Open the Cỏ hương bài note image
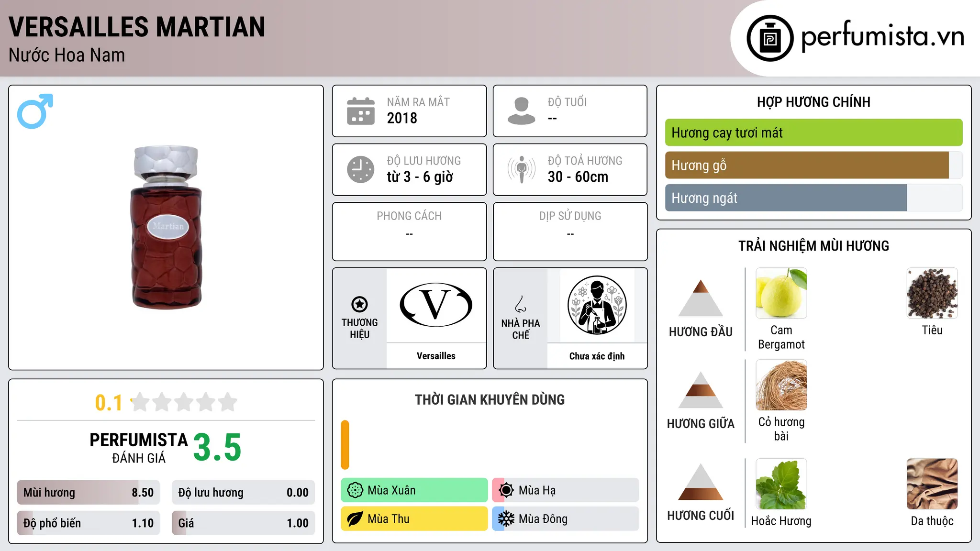This screenshot has width=980, height=551. [781, 385]
